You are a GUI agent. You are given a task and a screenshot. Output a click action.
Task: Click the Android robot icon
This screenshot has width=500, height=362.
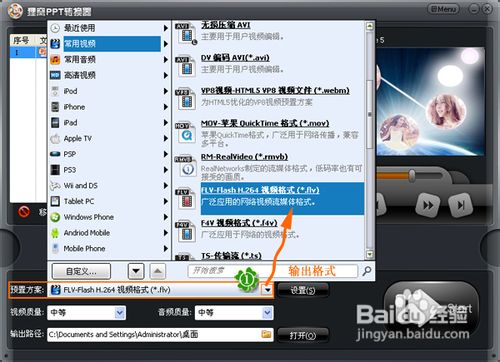tap(55, 233)
